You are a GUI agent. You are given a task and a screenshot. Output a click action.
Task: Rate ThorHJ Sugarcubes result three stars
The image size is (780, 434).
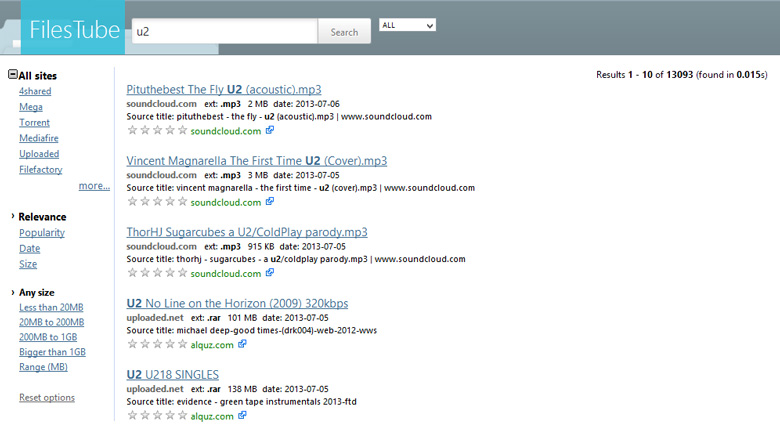(x=157, y=273)
